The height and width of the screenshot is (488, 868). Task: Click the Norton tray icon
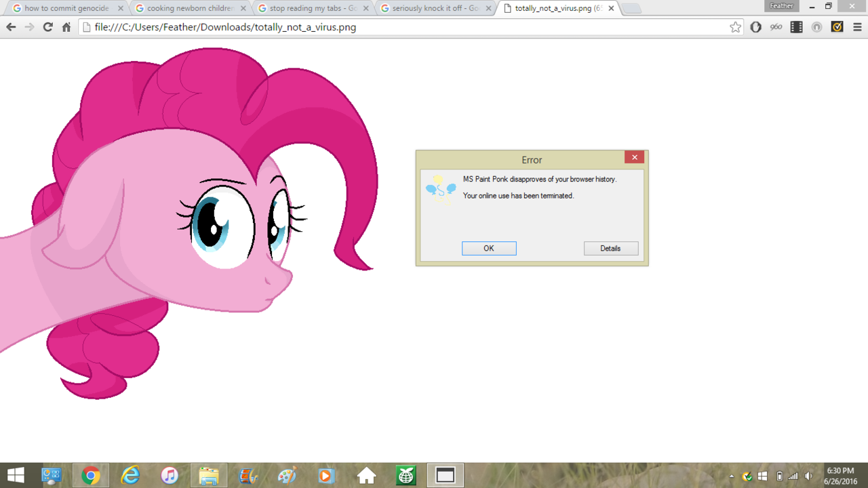point(747,476)
